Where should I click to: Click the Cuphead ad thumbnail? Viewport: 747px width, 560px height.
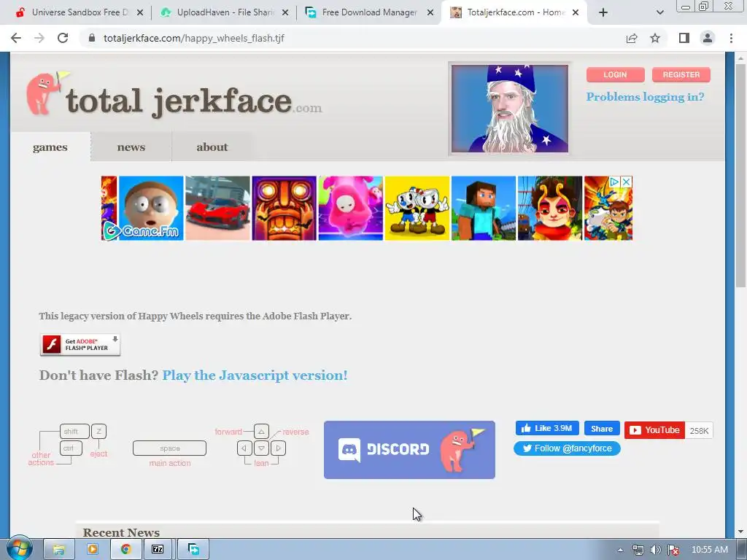[x=417, y=208]
